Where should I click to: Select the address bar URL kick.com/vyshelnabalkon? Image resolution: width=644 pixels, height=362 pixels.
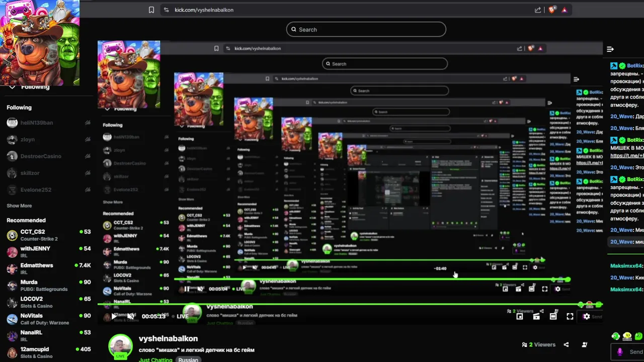point(204,10)
